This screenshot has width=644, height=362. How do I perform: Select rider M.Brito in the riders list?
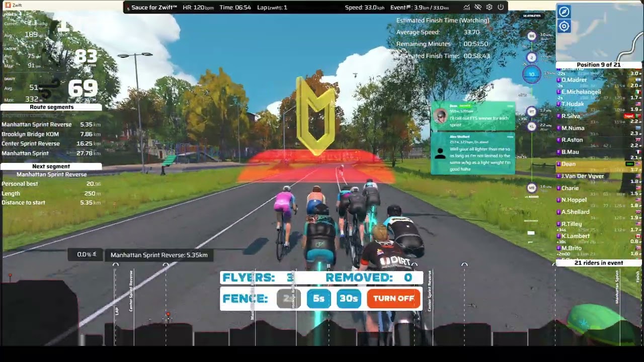tap(599, 248)
